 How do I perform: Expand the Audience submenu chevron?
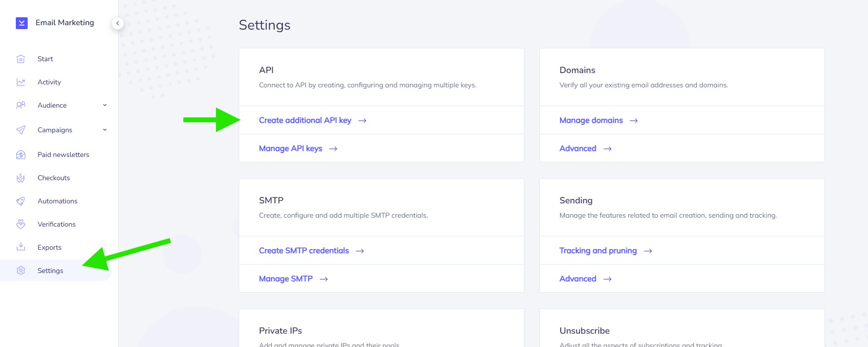(105, 105)
